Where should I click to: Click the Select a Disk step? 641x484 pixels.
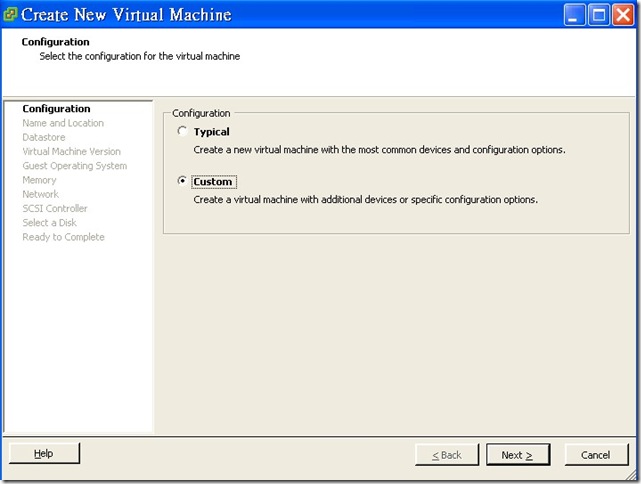(49, 223)
